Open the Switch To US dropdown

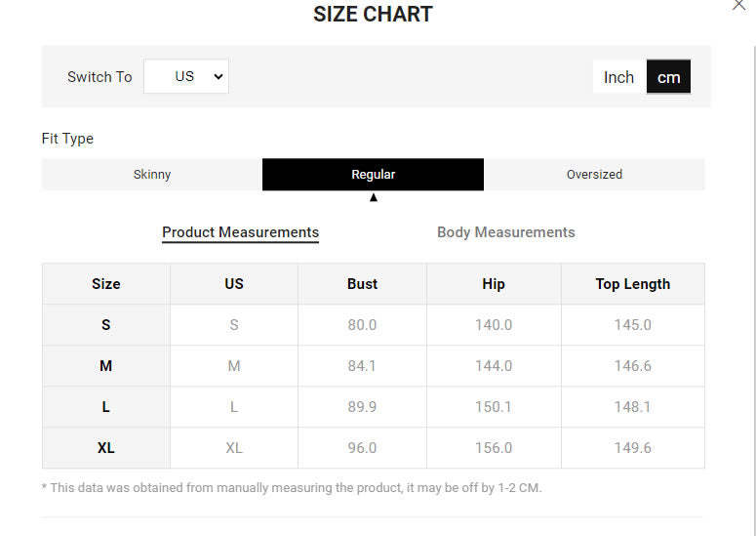tap(186, 76)
